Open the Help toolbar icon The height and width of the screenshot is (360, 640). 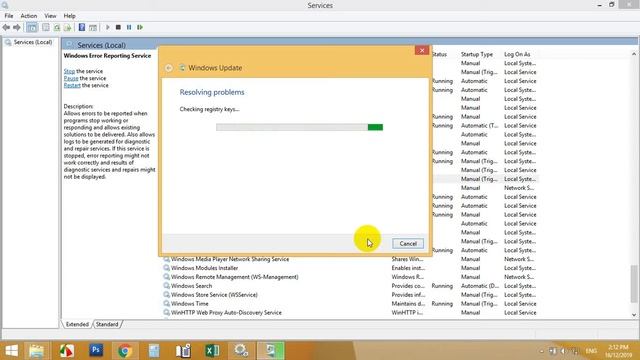82,27
